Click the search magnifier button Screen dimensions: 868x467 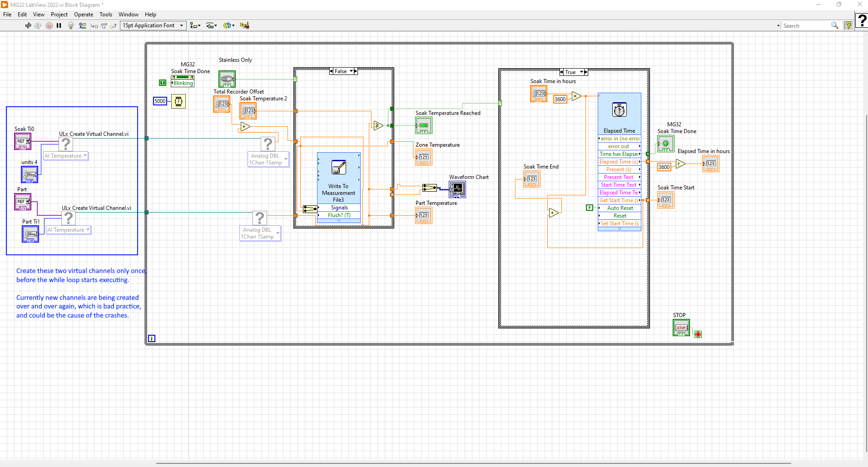coord(835,25)
